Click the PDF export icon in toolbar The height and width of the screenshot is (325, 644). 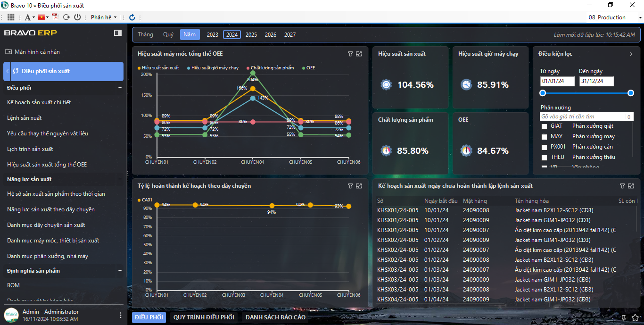tap(55, 17)
